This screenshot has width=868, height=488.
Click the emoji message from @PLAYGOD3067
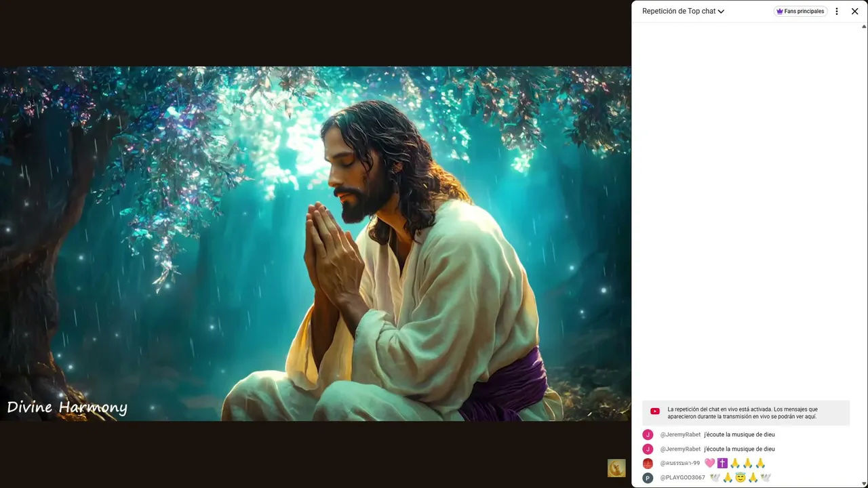click(741, 478)
